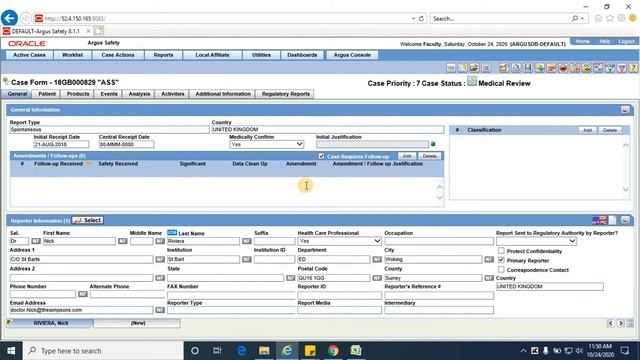Click the NF button next to Department
This screenshot has height=360, width=640.
point(377,260)
